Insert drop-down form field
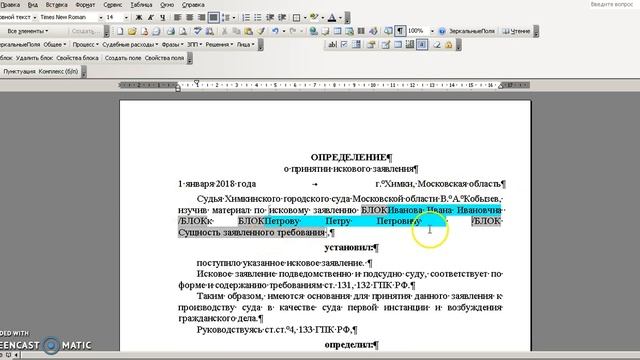Image resolution: width=640 pixels, height=360 pixels. [356, 44]
